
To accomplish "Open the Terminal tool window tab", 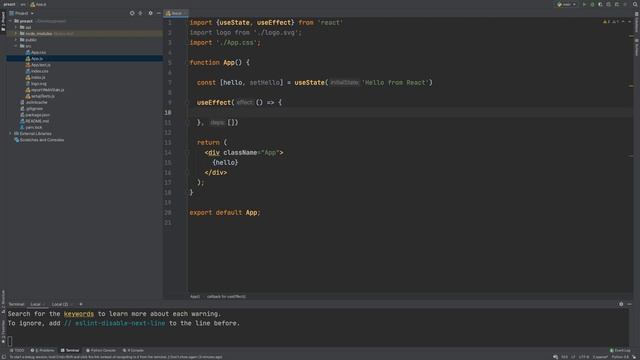I will point(70,350).
